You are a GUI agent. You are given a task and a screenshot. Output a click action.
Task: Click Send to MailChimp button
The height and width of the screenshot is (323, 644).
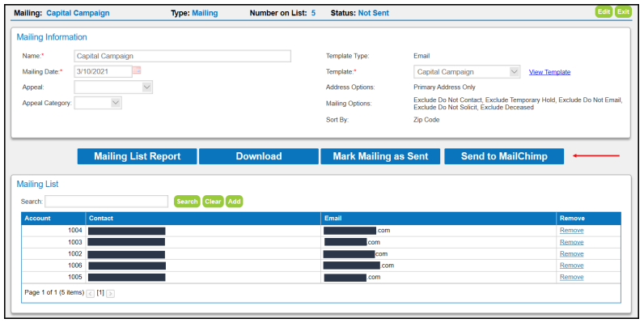tap(504, 156)
